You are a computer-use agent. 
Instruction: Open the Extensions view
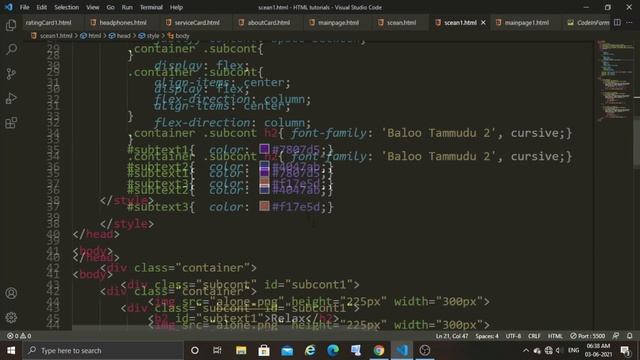pyautogui.click(x=11, y=122)
